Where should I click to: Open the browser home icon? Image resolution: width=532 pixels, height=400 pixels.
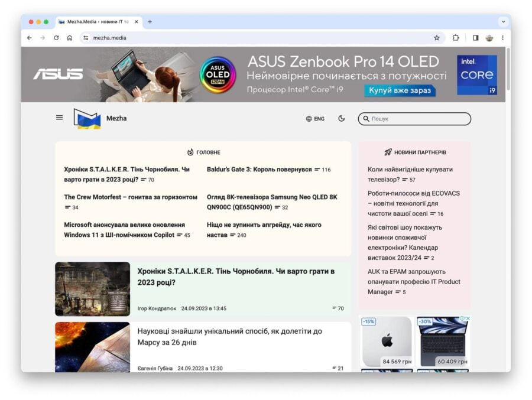point(70,38)
